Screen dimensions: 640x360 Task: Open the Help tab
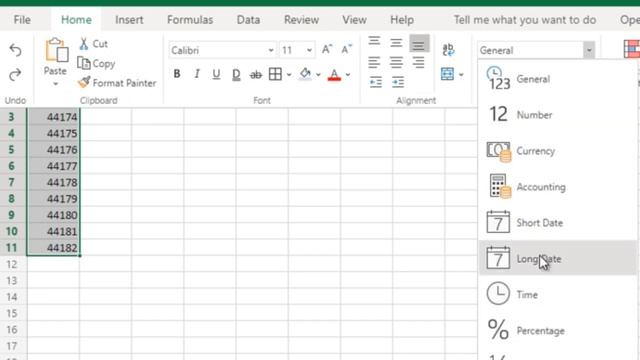pos(402,20)
